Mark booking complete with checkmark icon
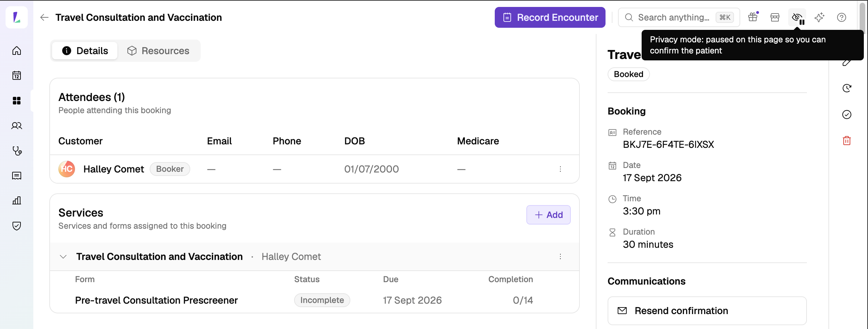Screen dimensions: 868x329 847,115
